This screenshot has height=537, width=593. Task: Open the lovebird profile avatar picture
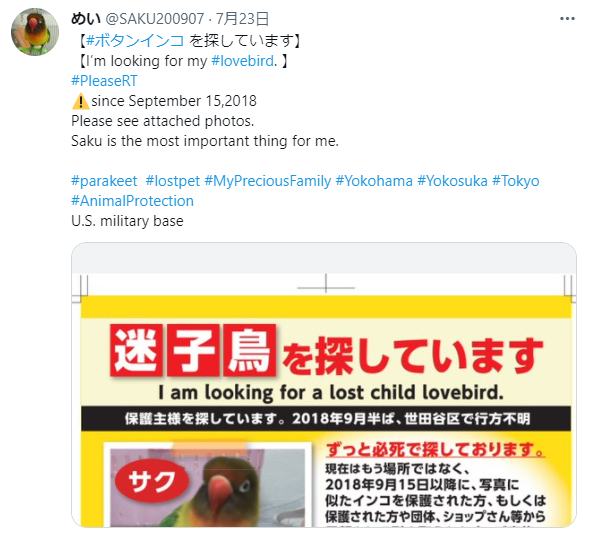coord(35,32)
